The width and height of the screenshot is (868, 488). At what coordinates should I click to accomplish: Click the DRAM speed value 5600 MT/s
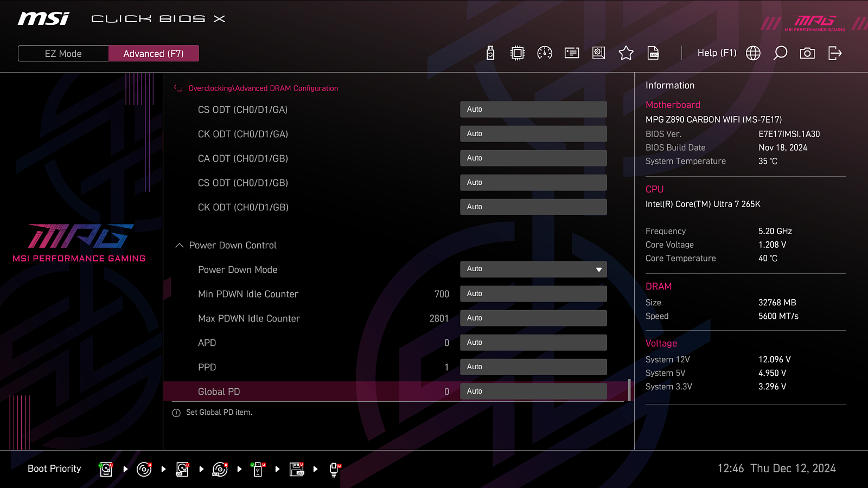(x=778, y=316)
